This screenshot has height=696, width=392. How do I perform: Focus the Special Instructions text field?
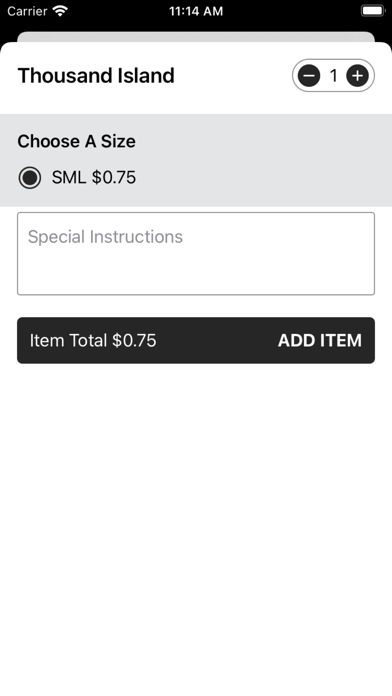[x=196, y=253]
